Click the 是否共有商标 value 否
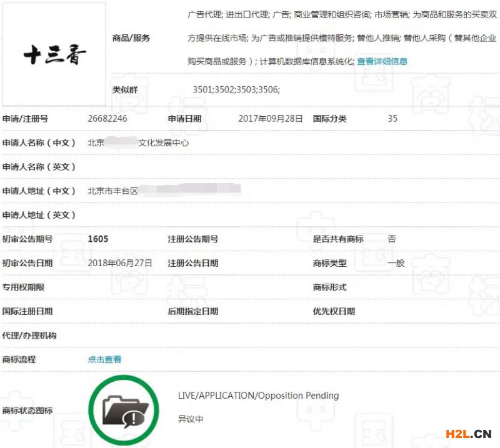The image size is (500, 448). (392, 239)
